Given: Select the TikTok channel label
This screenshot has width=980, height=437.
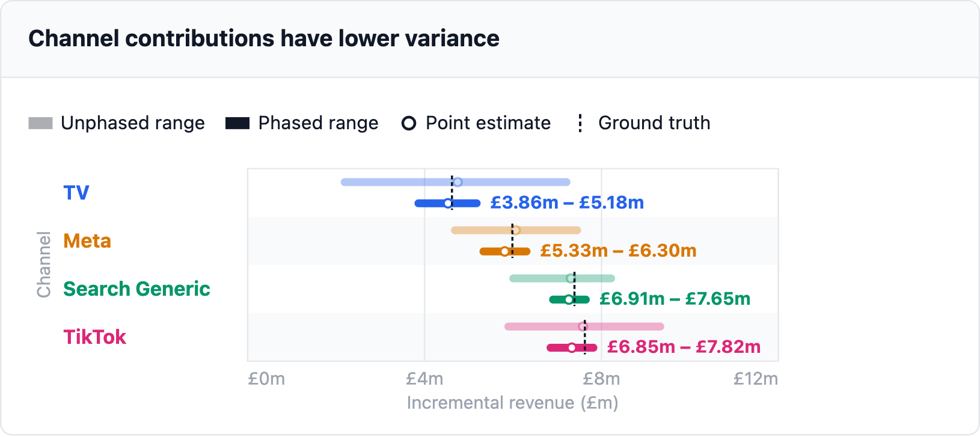Looking at the screenshot, I should point(95,337).
